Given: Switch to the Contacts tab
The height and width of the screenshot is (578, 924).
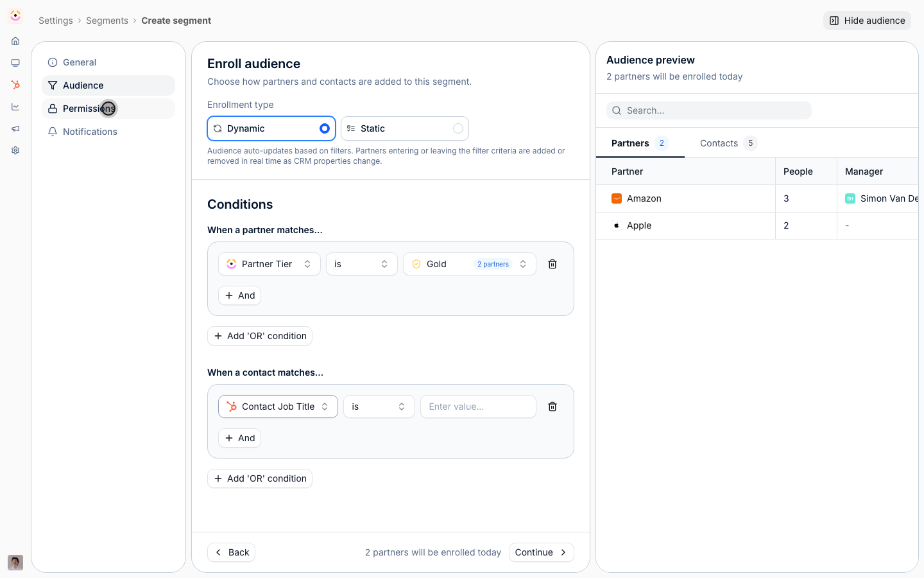Looking at the screenshot, I should [x=728, y=143].
